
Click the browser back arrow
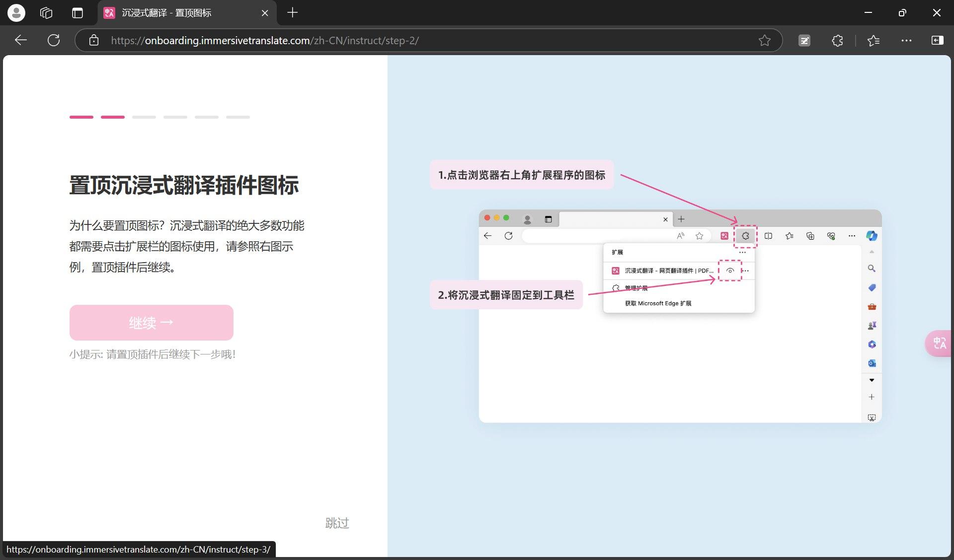coord(21,40)
